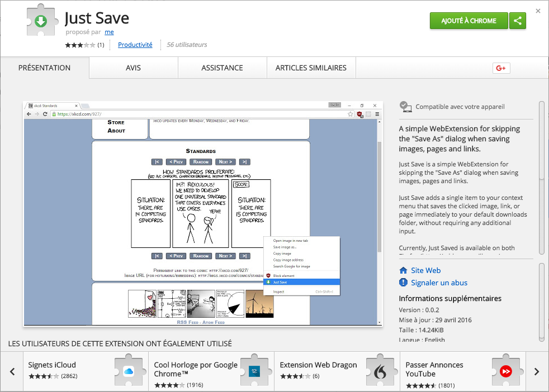549x392 pixels.
Task: Click the Site Web home icon
Action: (x=403, y=270)
